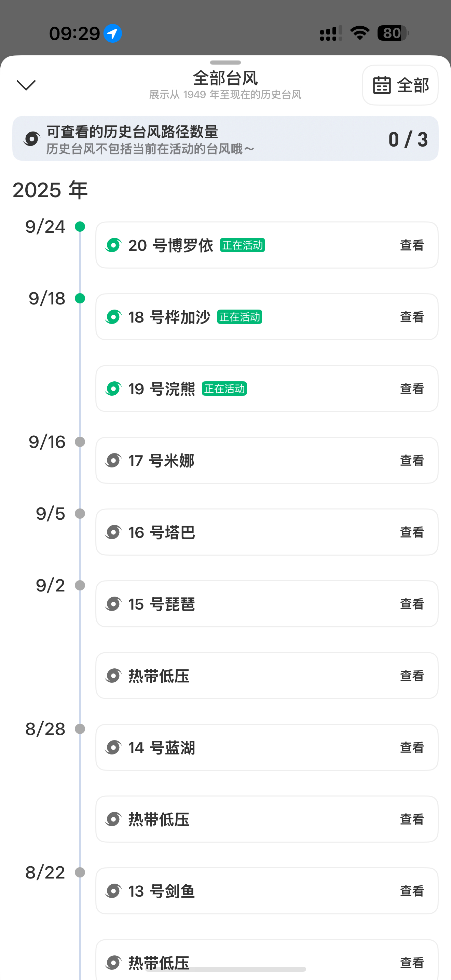Select the 8/28 timeline marker dot
The height and width of the screenshot is (980, 451).
80,729
